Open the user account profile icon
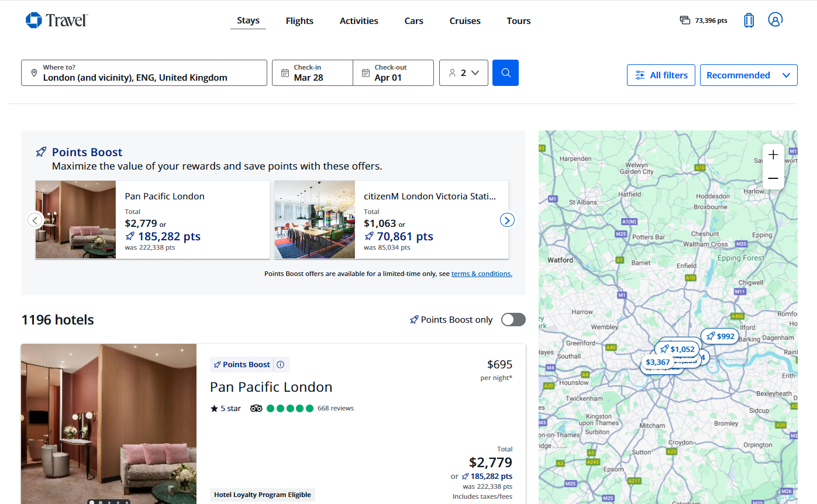Viewport: 817px width, 504px height. tap(775, 20)
